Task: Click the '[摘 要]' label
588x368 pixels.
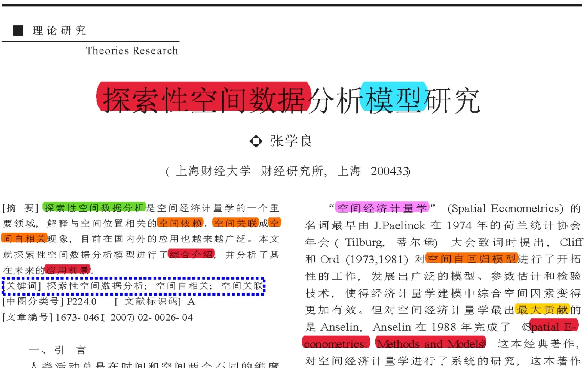Action: (x=20, y=208)
